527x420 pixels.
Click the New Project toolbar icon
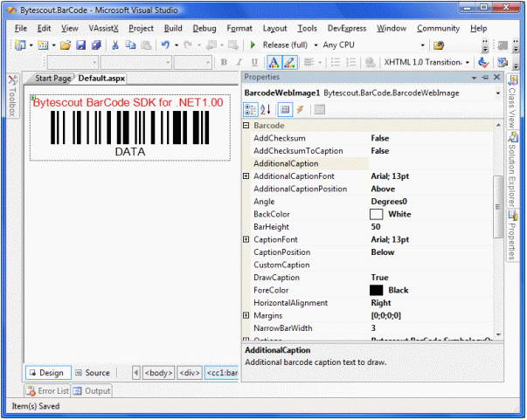point(20,45)
